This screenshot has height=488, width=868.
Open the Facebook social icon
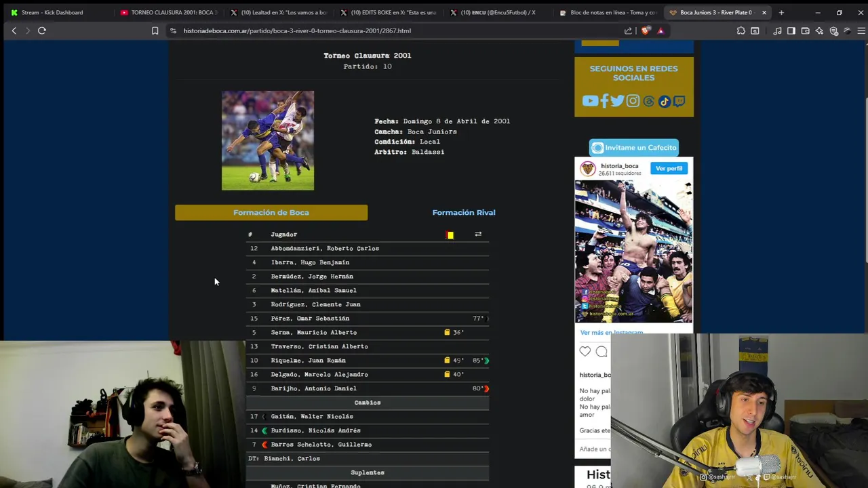604,101
